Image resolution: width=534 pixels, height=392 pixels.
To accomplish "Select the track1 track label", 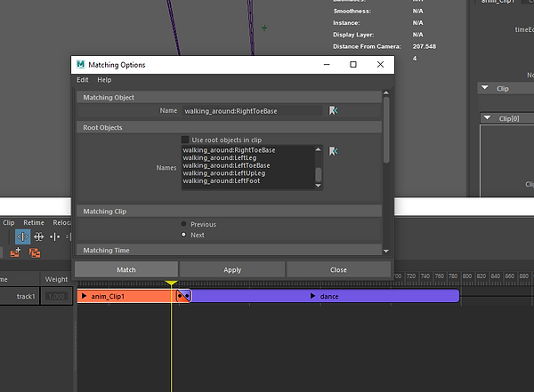I will [26, 296].
